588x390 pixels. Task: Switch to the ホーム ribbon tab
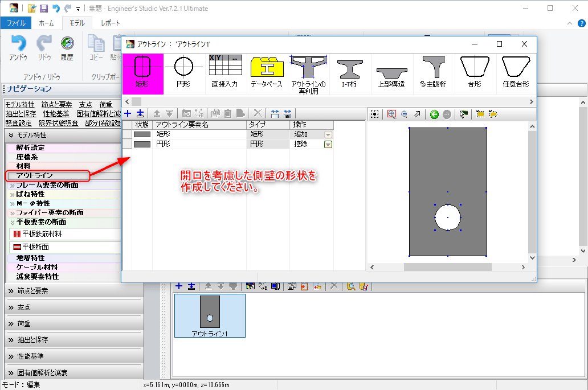tap(47, 23)
